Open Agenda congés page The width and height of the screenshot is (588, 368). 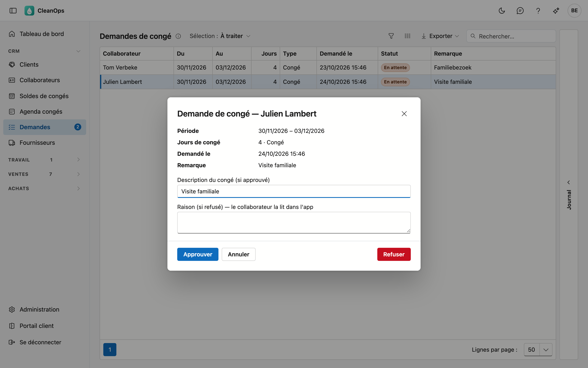click(x=45, y=111)
